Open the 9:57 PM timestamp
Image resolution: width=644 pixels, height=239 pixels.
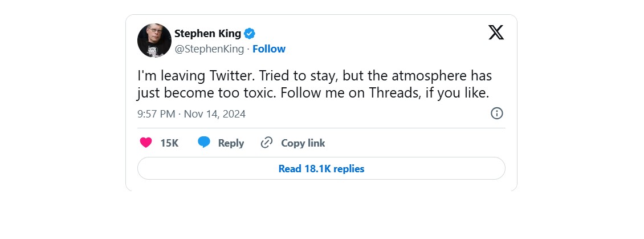(156, 114)
